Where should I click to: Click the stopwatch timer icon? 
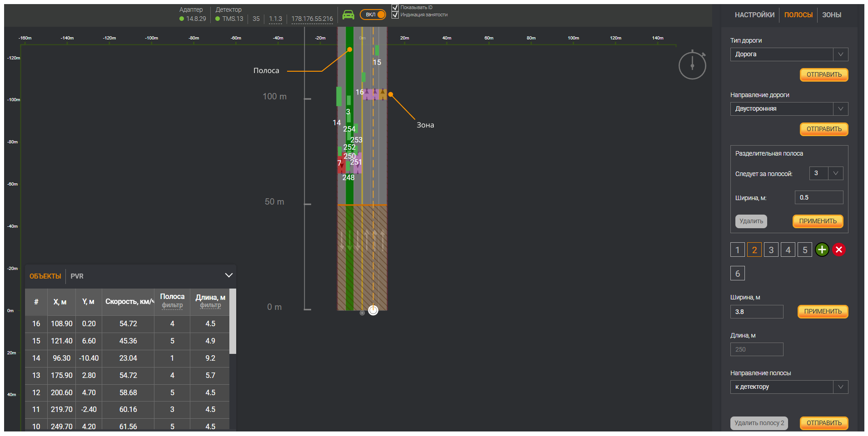[x=692, y=65]
